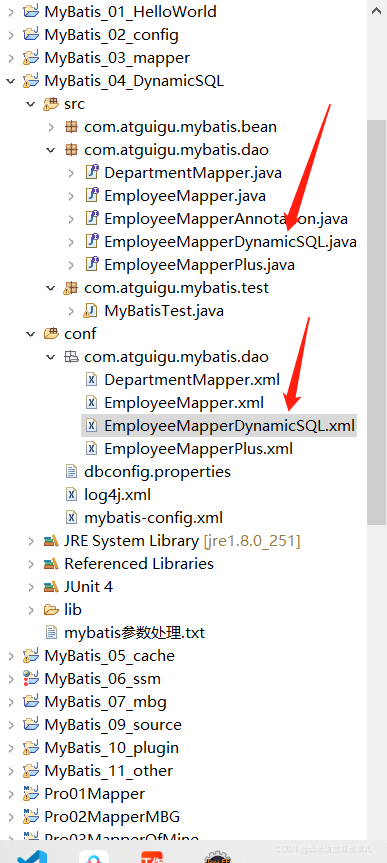Click the Referenced Libraries icon

51,564
